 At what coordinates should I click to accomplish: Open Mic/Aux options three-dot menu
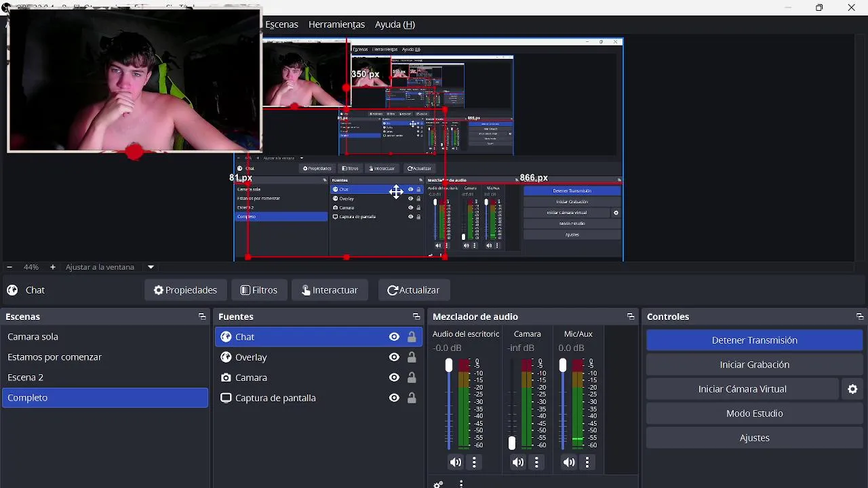click(587, 462)
